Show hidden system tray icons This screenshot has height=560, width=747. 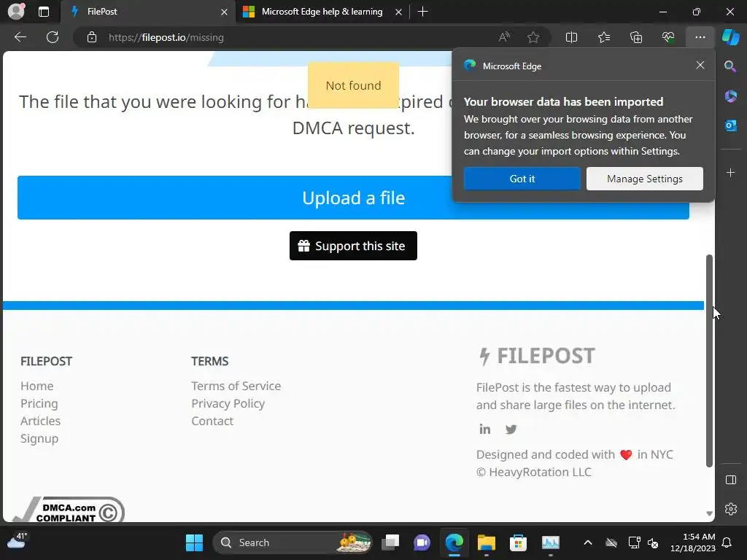click(588, 542)
